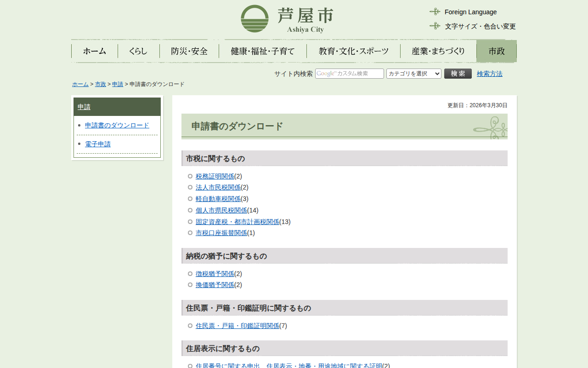
Task: Open 税務証明関係 forms link
Action: [215, 176]
